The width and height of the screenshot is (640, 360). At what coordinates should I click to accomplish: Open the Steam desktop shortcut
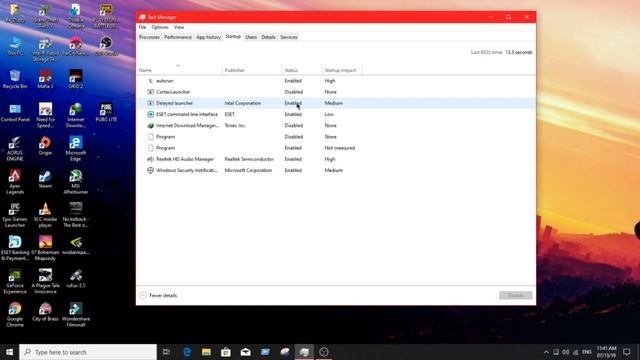[45, 180]
